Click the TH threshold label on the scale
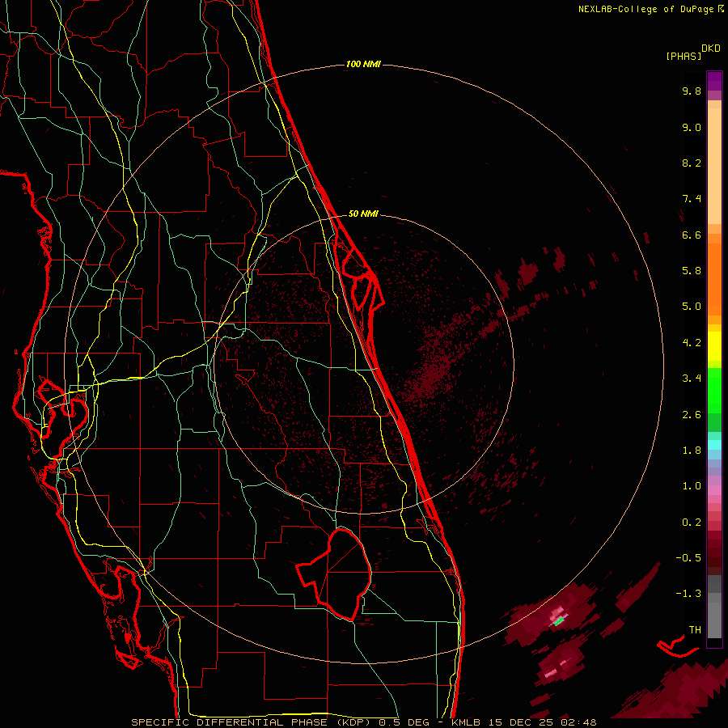 [x=695, y=630]
